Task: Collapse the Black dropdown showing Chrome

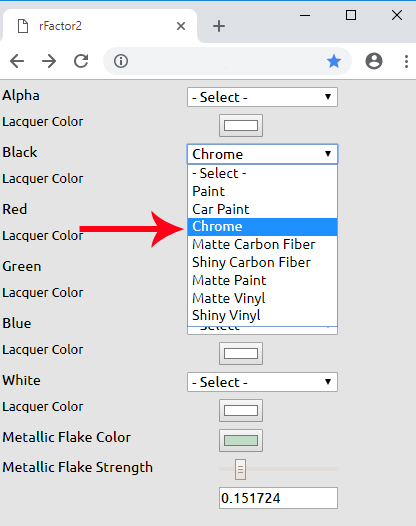Action: [262, 154]
